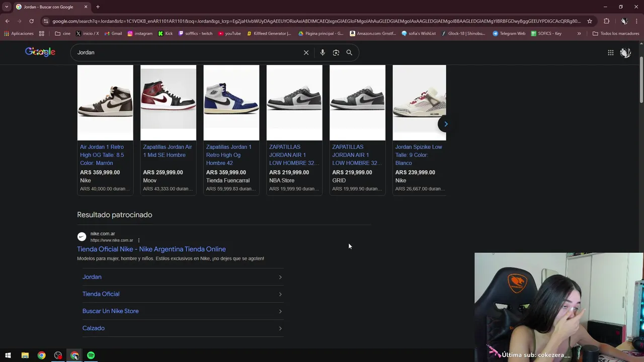Viewport: 644px width, 362px height.
Task: Expand the Calzado sitelink chevron
Action: 280,328
